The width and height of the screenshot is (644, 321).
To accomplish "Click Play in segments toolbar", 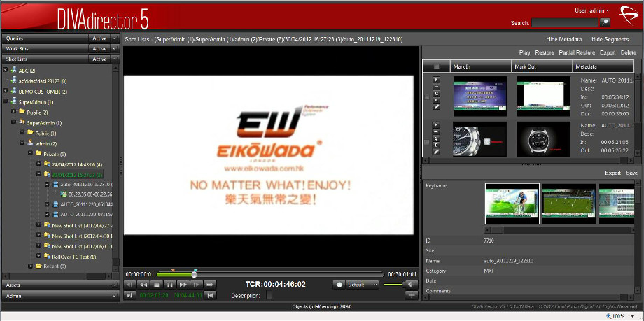I will click(524, 52).
